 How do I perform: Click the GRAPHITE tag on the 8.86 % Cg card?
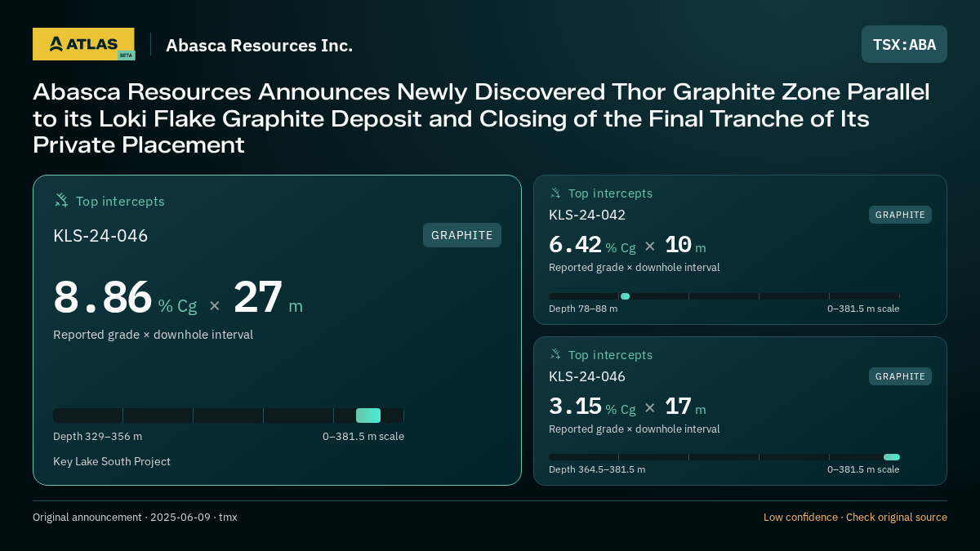[x=462, y=235]
